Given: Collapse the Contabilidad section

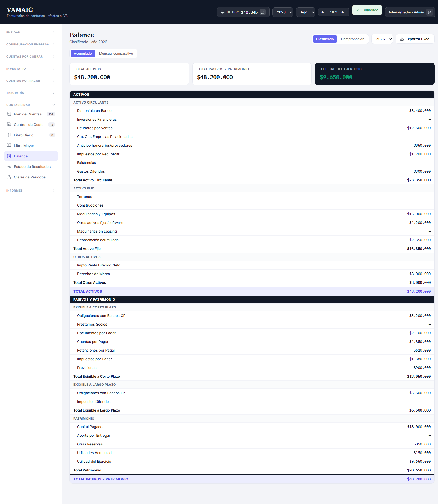Looking at the screenshot, I should pyautogui.click(x=31, y=105).
